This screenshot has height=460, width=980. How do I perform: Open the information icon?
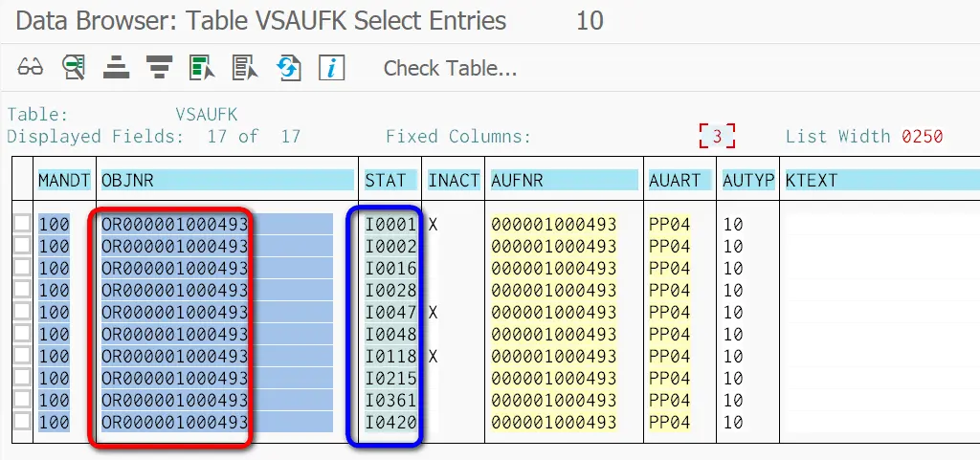tap(332, 67)
